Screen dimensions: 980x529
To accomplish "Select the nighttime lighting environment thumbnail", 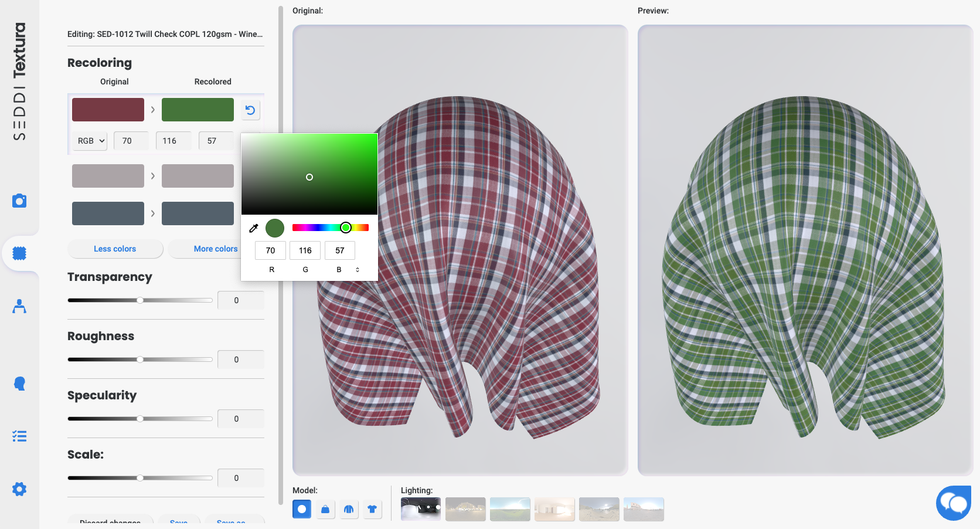I will point(420,509).
